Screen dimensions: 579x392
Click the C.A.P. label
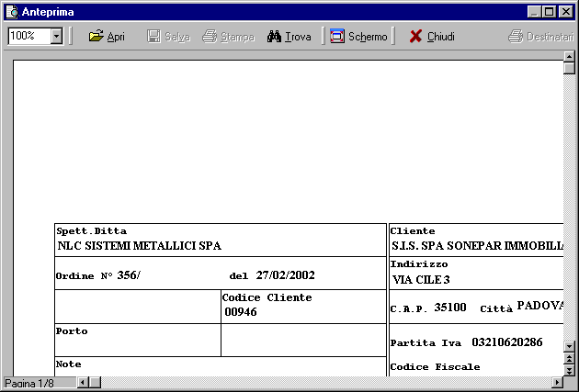pyautogui.click(x=408, y=308)
